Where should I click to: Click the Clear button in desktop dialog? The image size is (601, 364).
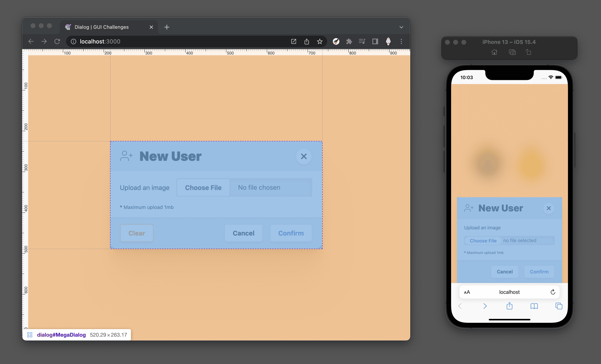point(136,233)
